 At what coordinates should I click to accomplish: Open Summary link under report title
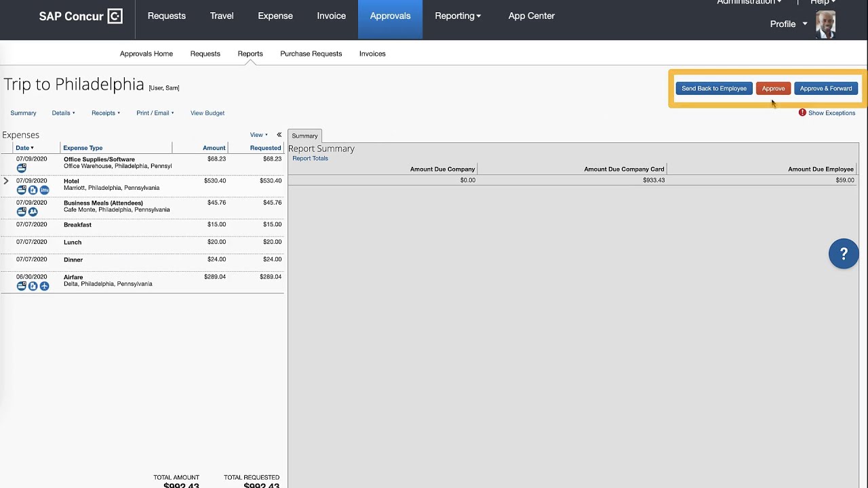tap(23, 113)
